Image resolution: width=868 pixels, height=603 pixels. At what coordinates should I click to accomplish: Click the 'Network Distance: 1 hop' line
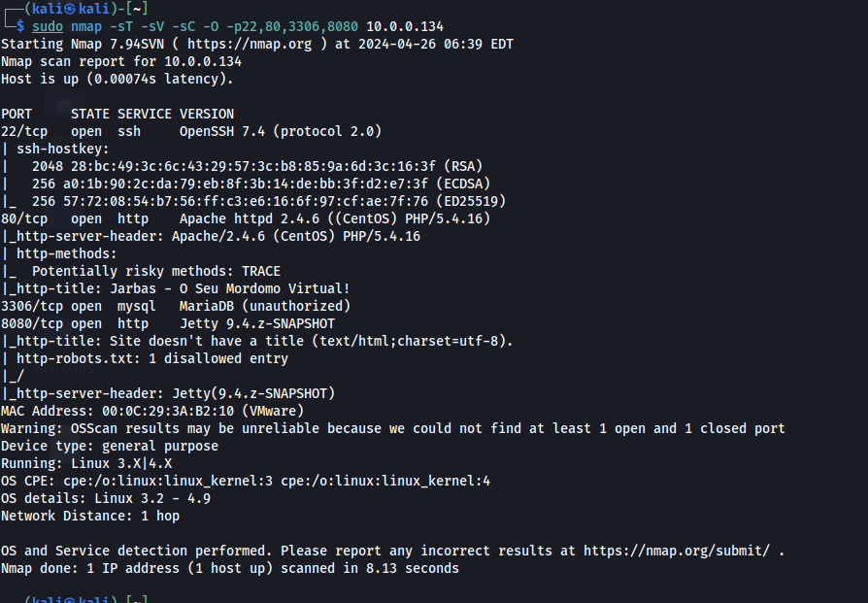[x=90, y=516]
